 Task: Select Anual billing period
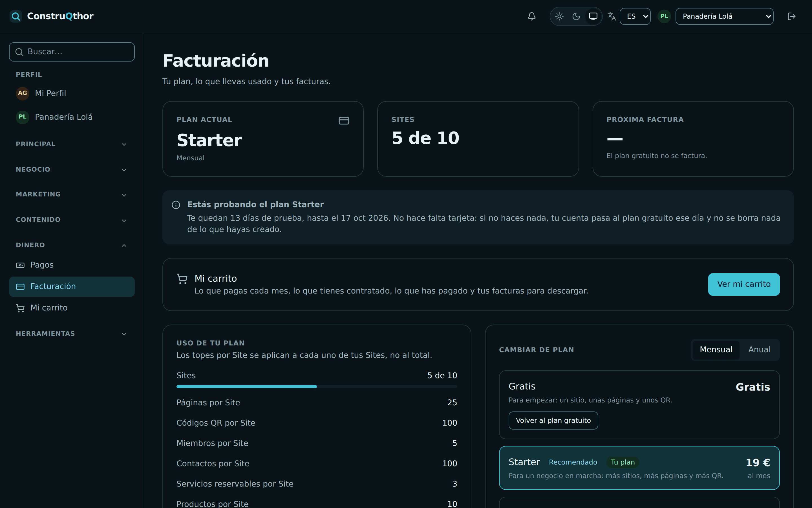759,350
